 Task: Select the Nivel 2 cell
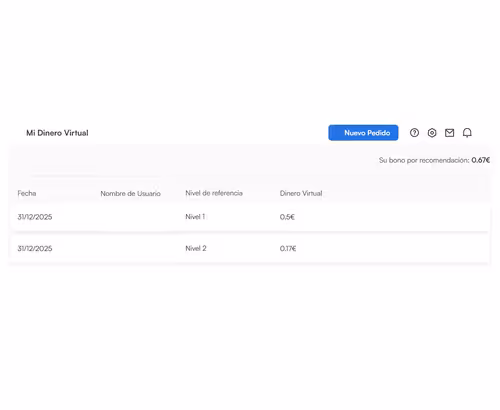click(x=196, y=248)
